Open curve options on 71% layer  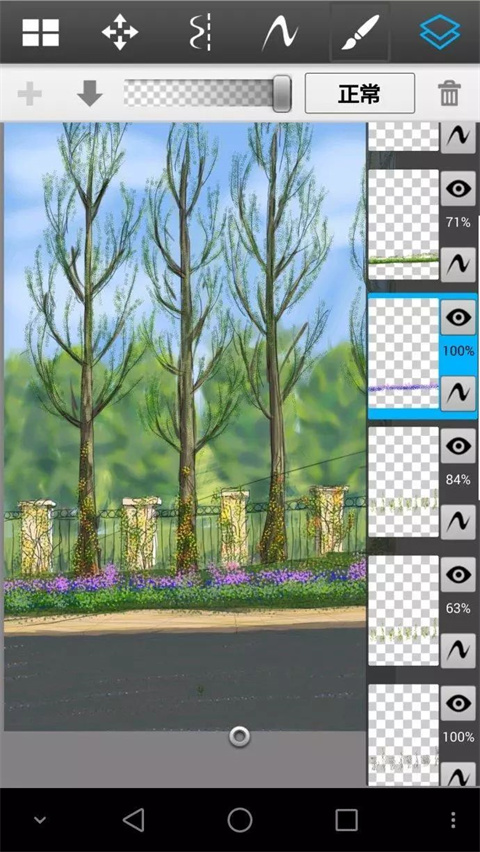(458, 265)
